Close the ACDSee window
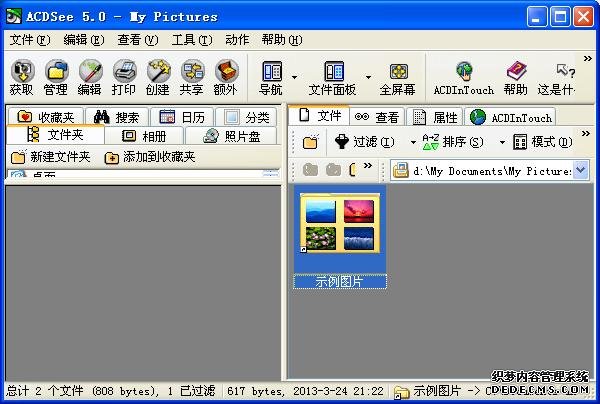 584,16
